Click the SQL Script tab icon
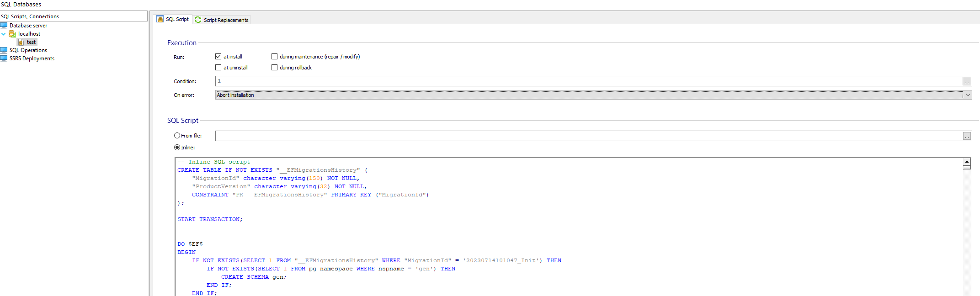Screen dimensions: 980x296 coord(160,19)
